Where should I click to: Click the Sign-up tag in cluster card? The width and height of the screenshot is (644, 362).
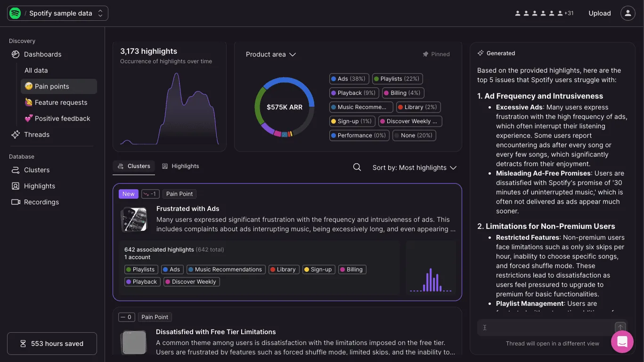(318, 270)
